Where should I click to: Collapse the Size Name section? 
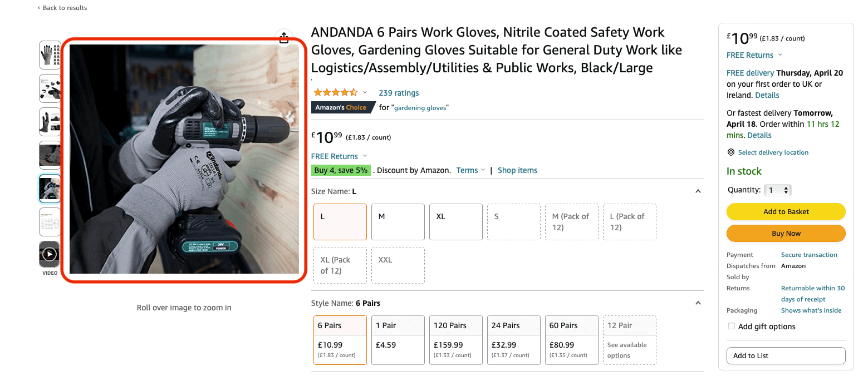(x=698, y=191)
